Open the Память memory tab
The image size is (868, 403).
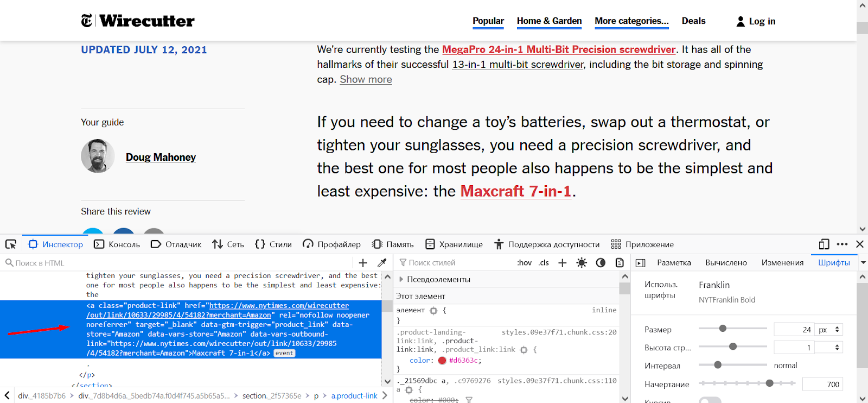(393, 244)
